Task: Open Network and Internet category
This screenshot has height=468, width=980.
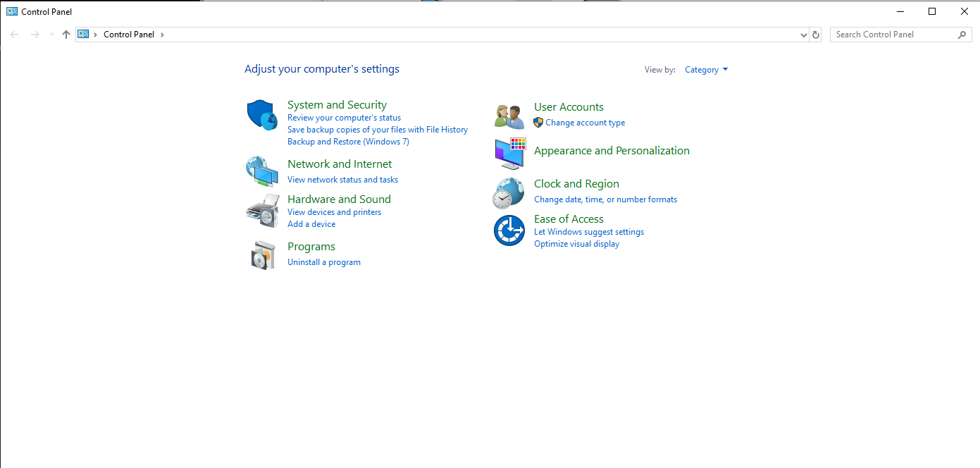Action: 340,164
